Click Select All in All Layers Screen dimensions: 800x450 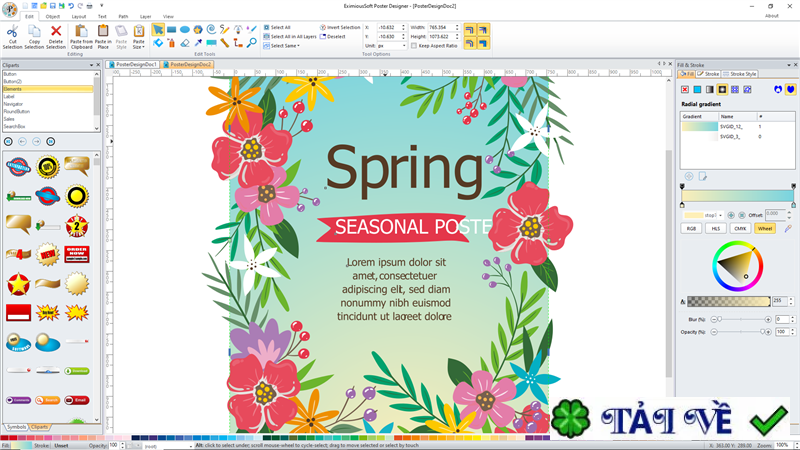[290, 37]
